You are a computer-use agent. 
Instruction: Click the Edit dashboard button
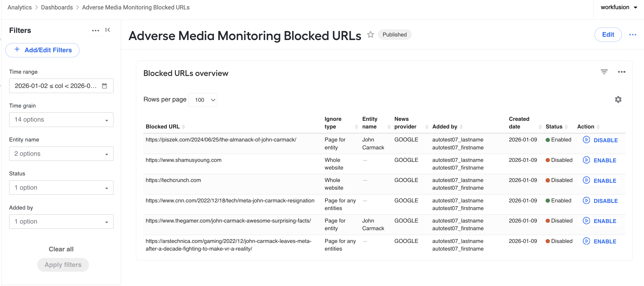(608, 35)
